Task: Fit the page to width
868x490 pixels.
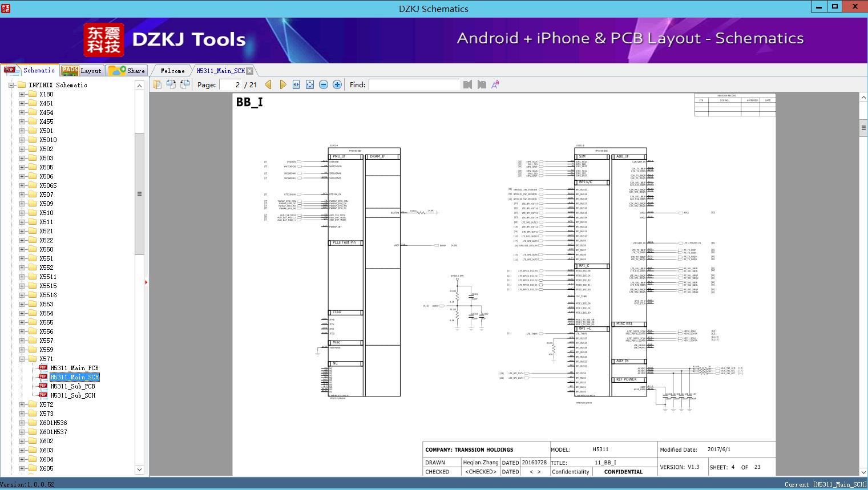Action: [x=296, y=84]
